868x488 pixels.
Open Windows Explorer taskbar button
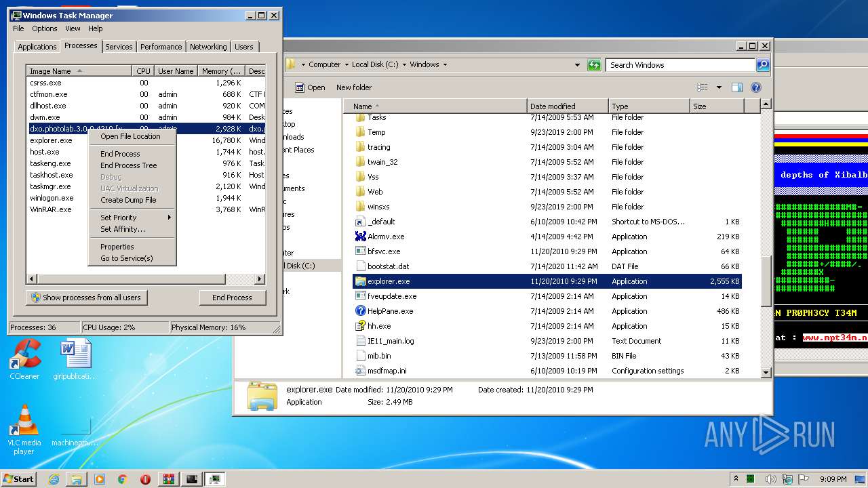tap(77, 479)
